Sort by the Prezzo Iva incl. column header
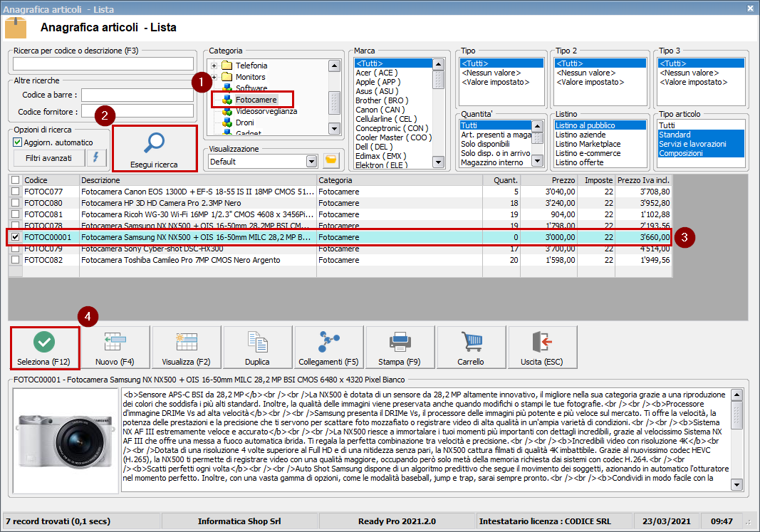 644,180
